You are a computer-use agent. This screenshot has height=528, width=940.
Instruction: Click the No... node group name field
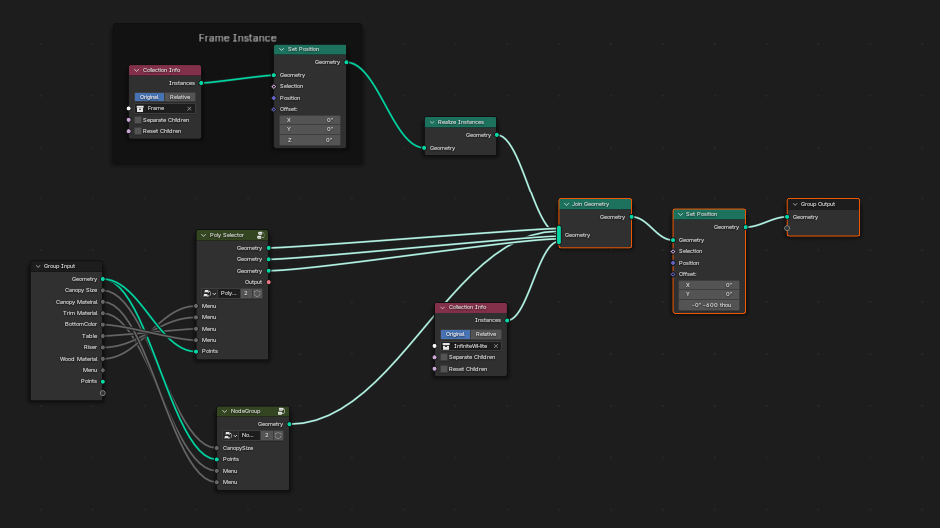250,435
